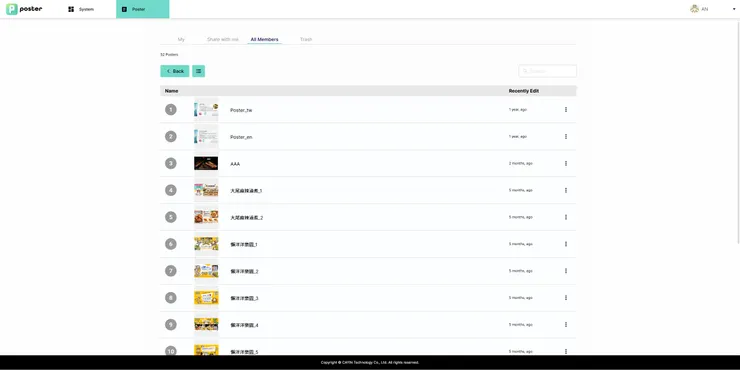Select the poster name in row 5
The image size is (740, 370).
pyautogui.click(x=246, y=218)
